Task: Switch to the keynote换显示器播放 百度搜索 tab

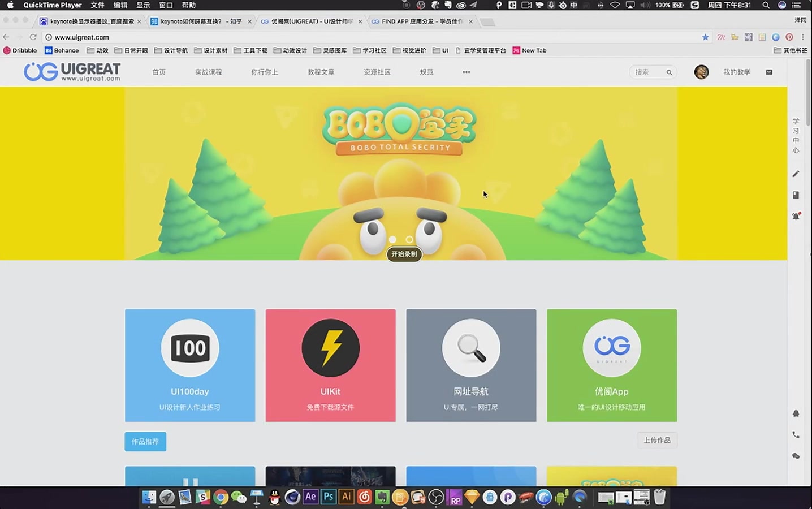Action: pos(90,21)
